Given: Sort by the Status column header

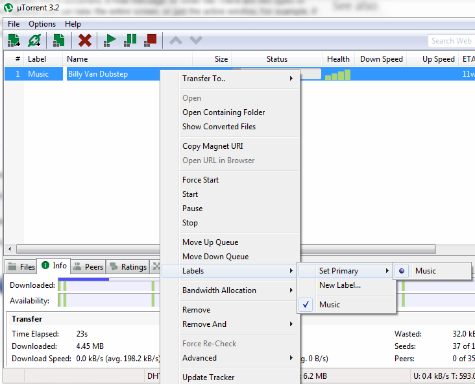Looking at the screenshot, I should click(277, 59).
